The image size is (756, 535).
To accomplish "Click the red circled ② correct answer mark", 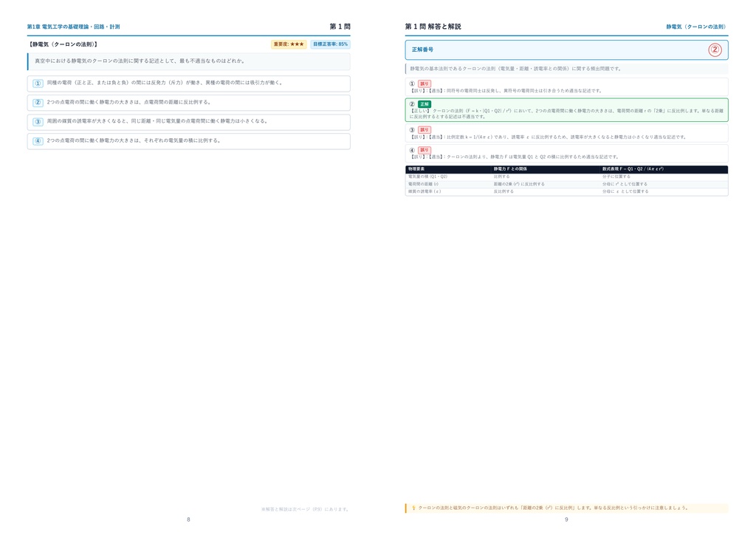I will click(x=715, y=50).
